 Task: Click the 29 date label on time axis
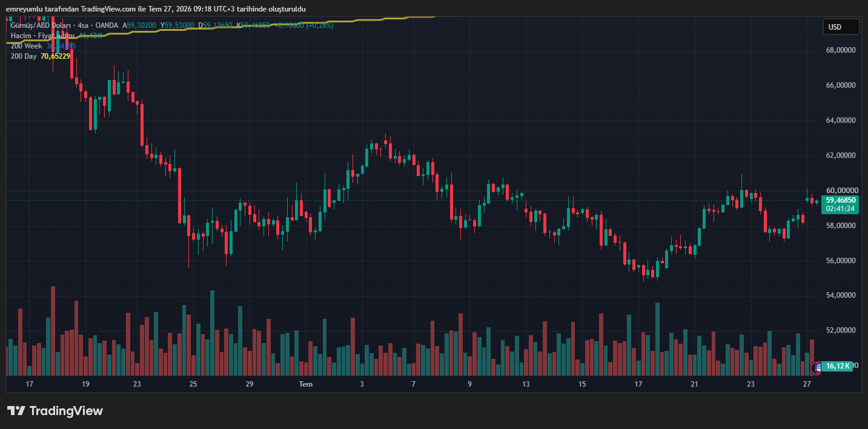(x=250, y=384)
